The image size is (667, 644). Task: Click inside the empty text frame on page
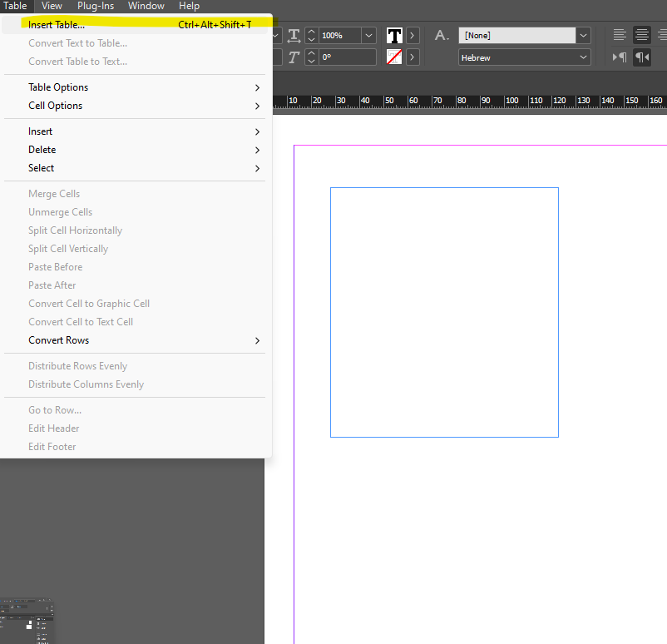[x=444, y=312]
